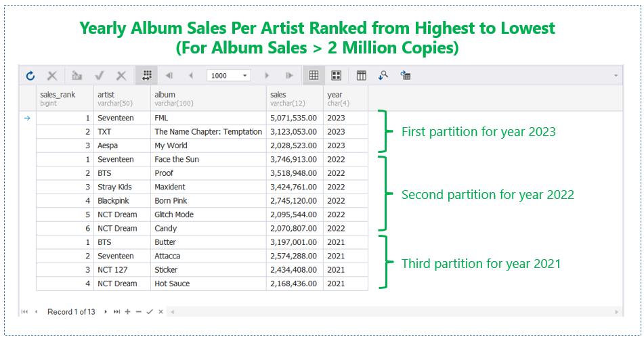This screenshot has height=339, width=644.
Task: Click the cancel (X) icon beside Refresh
Action: coord(52,76)
